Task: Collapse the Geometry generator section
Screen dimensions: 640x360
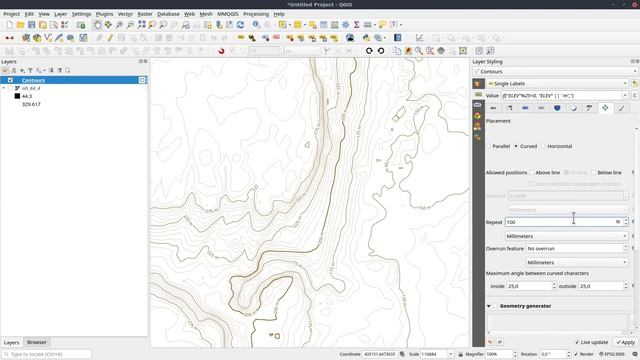Action: [x=489, y=306]
